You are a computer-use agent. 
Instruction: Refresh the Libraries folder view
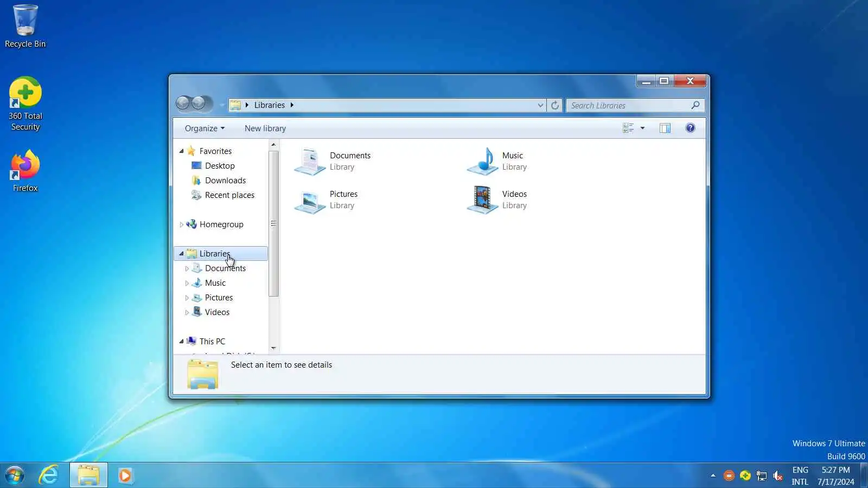[x=554, y=105]
